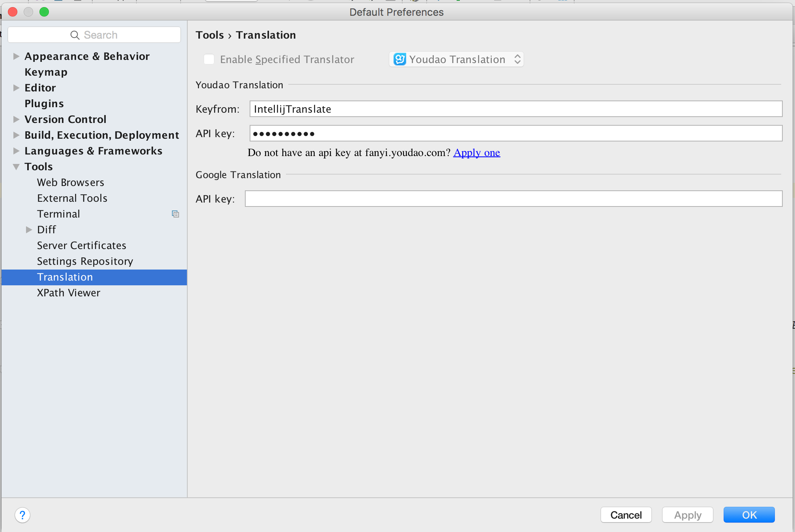
Task: Expand Version Control settings
Action: click(x=16, y=119)
